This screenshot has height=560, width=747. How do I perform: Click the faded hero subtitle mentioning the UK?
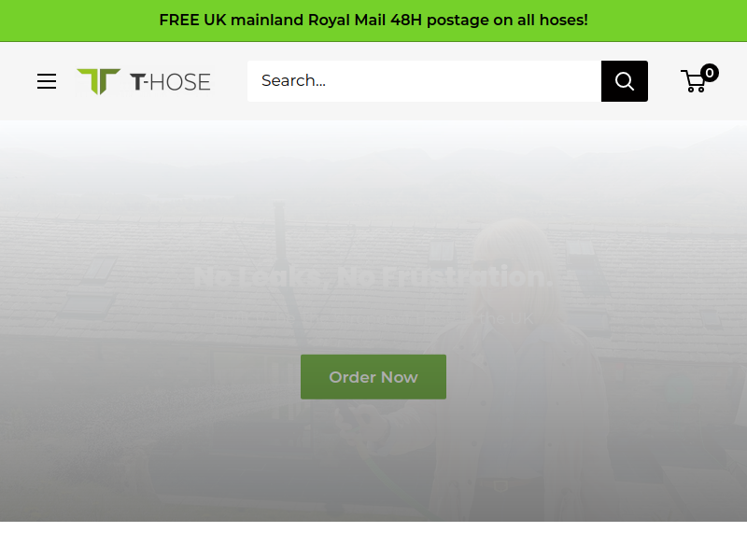pos(373,317)
